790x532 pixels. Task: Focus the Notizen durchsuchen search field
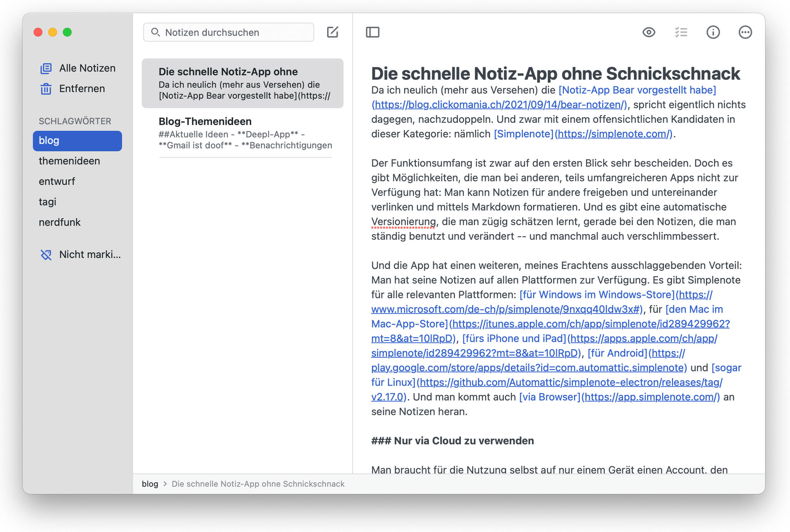(x=228, y=32)
